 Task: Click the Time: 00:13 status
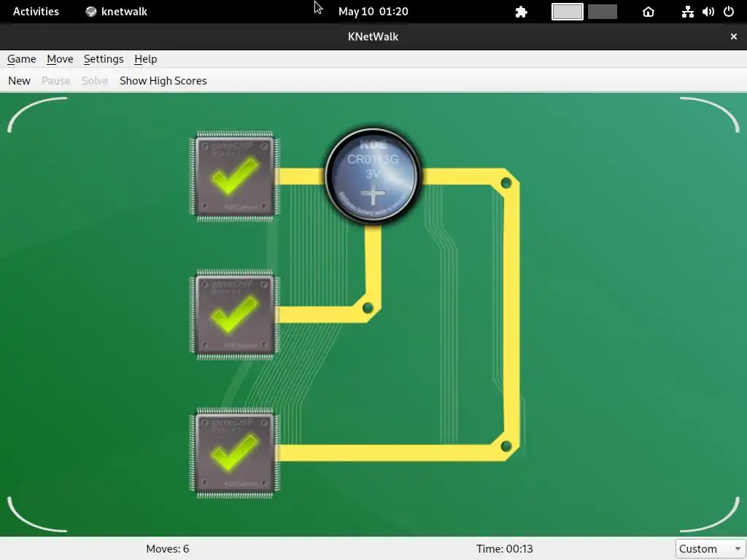[505, 548]
